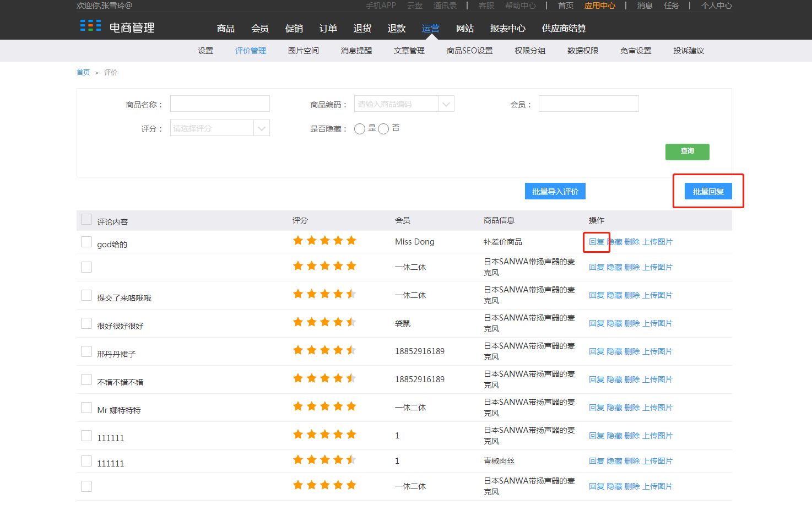
Task: Open the 供应商结算 main menu
Action: click(x=564, y=28)
